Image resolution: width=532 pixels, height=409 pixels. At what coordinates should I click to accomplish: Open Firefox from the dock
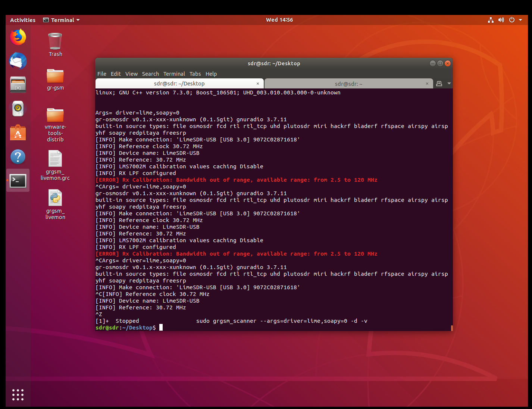click(18, 37)
